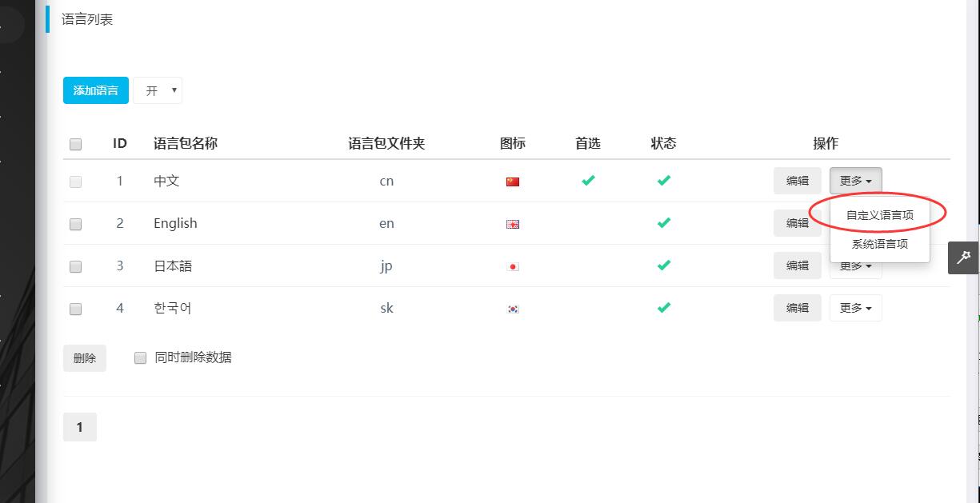This screenshot has height=503, width=980.
Task: Choose 系统语言项 from the menu
Action: [x=879, y=244]
